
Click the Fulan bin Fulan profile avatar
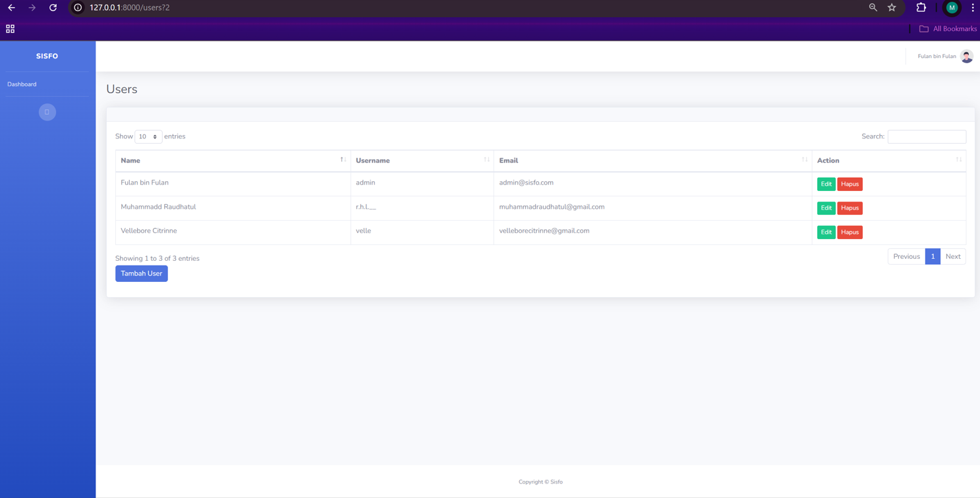(x=966, y=57)
